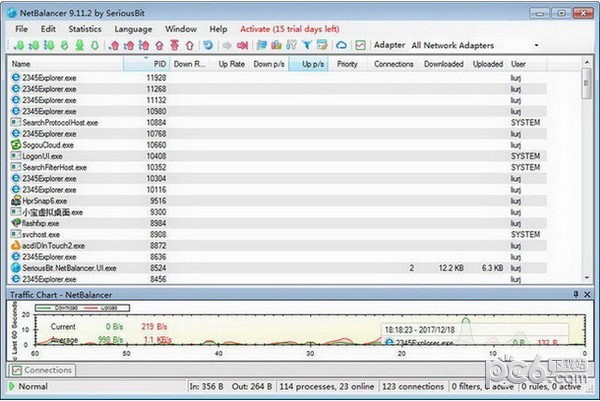The image size is (600, 401).
Task: Click the large outlined red upload arrow icon
Action: [189, 46]
